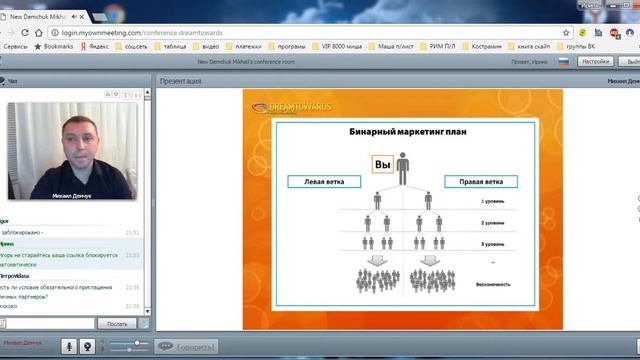Image resolution: width=640 pixels, height=360 pixels.
Task: Open the Сервисы bookmark
Action: tap(15, 47)
